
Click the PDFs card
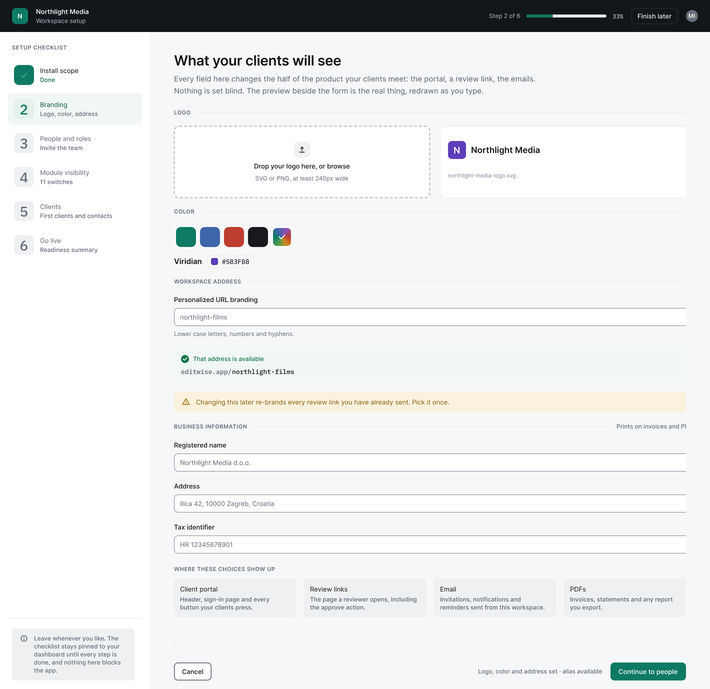[x=624, y=598]
